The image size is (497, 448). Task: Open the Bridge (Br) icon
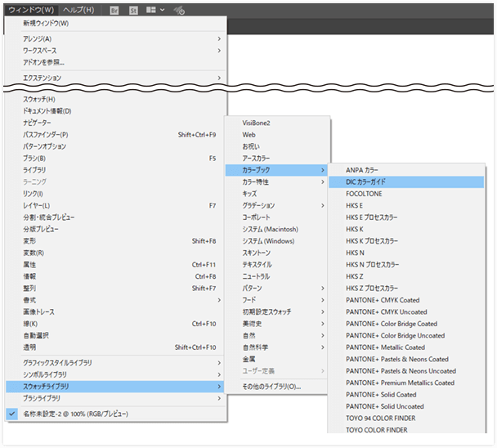pos(114,11)
